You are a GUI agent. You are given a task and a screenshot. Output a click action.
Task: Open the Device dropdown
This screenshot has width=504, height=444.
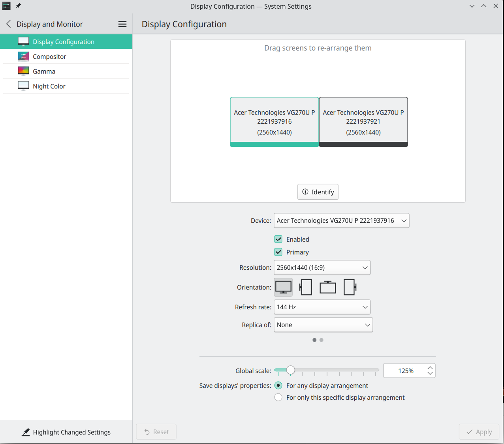pos(342,220)
